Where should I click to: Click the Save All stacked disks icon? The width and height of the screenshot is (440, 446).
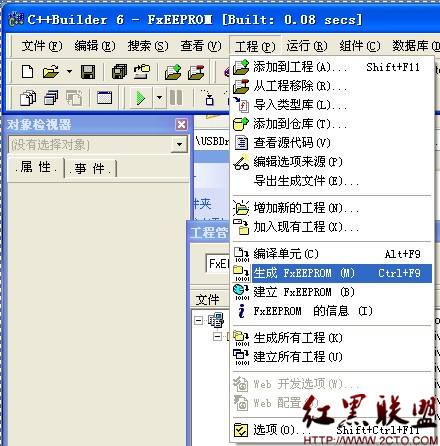pos(119,72)
